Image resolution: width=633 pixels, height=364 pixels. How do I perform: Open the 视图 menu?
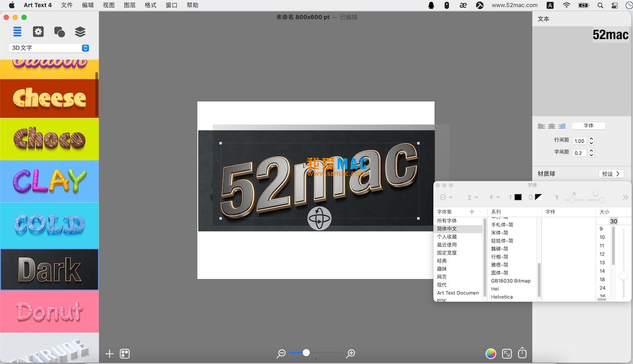click(109, 5)
